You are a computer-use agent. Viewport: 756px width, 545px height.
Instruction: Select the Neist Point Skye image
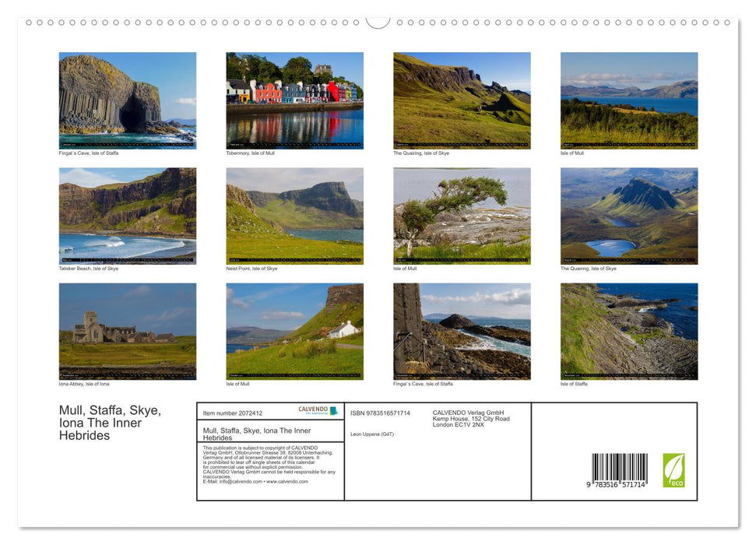(x=294, y=215)
